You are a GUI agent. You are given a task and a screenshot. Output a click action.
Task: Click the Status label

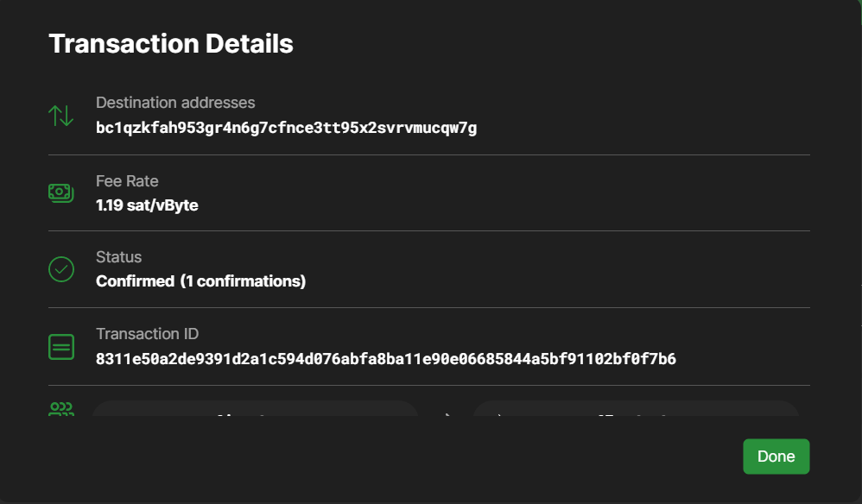pos(118,257)
